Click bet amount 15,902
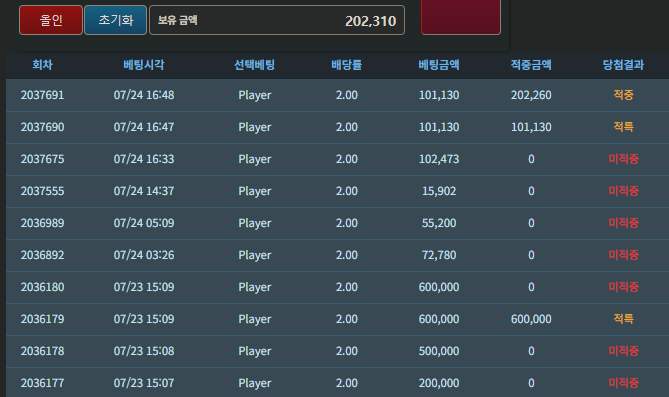This screenshot has height=397, width=669. pyautogui.click(x=439, y=191)
